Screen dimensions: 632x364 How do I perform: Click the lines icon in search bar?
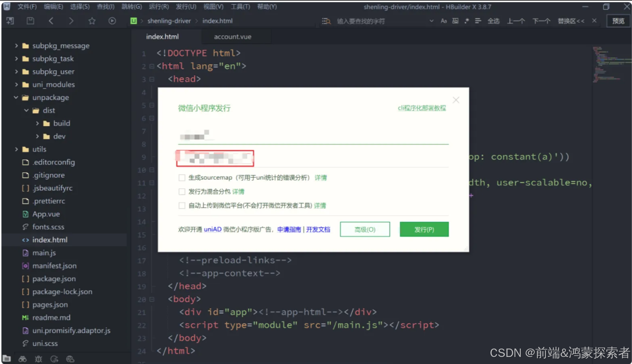click(478, 21)
